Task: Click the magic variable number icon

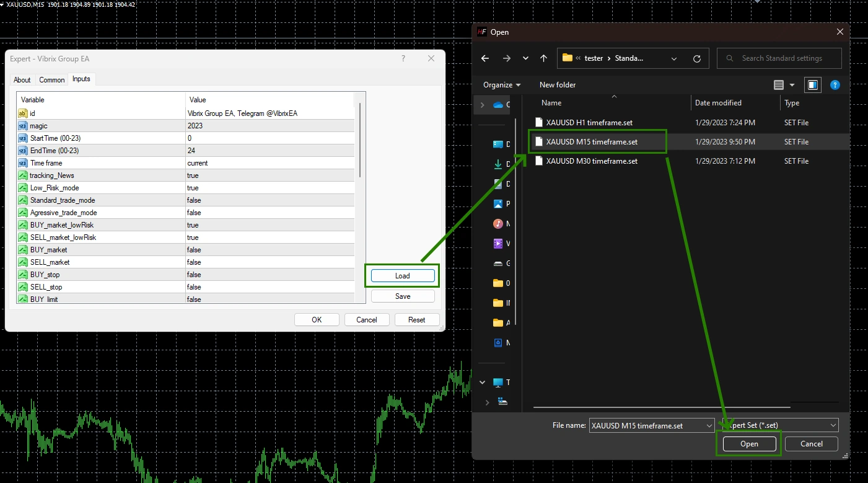Action: (23, 126)
